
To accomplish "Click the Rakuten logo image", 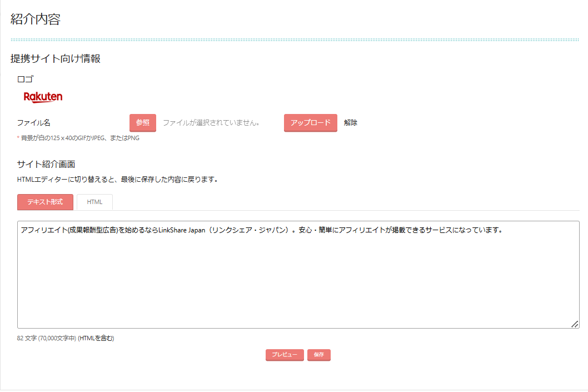I will [x=43, y=97].
